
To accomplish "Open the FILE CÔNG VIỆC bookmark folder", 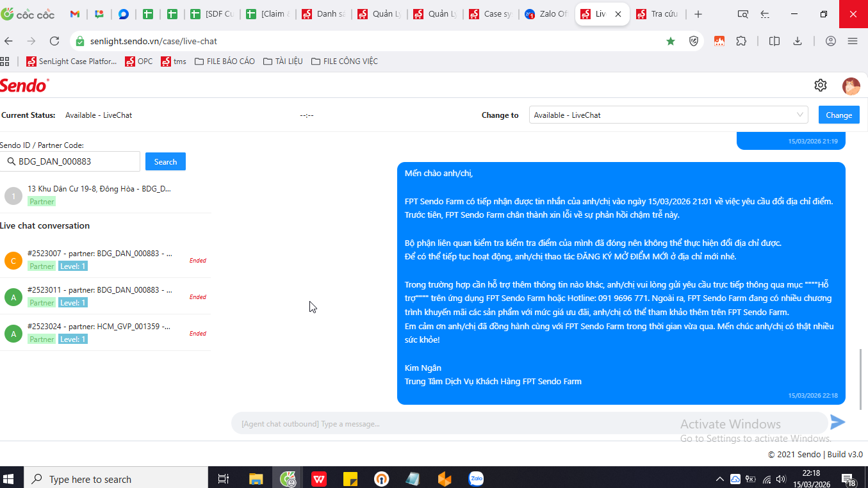I will [x=344, y=61].
